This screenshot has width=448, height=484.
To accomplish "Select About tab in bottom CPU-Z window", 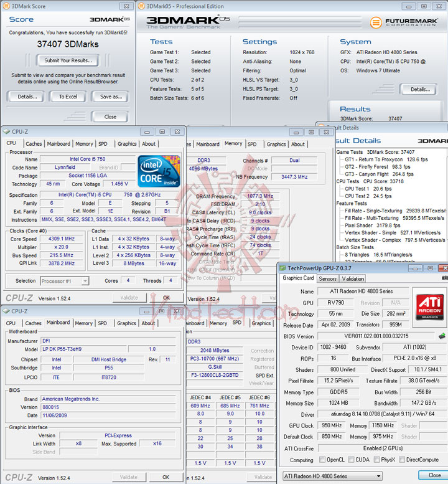I will point(148,323).
